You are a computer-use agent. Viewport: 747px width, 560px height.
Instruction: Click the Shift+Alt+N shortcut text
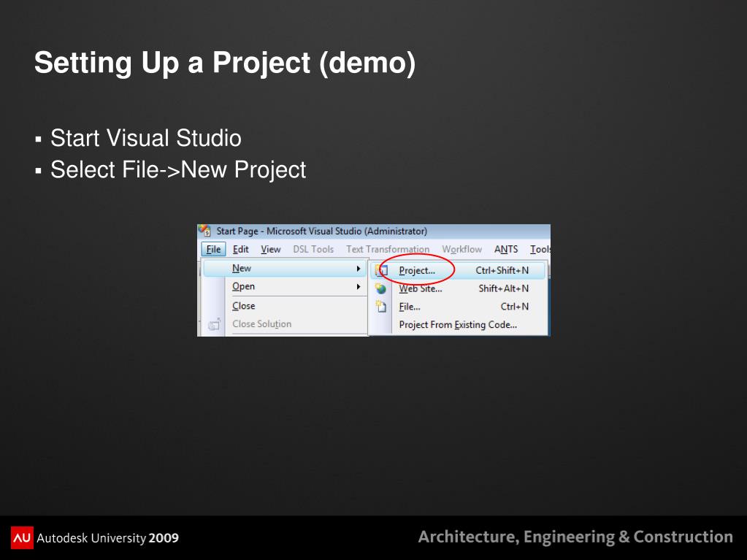[504, 288]
